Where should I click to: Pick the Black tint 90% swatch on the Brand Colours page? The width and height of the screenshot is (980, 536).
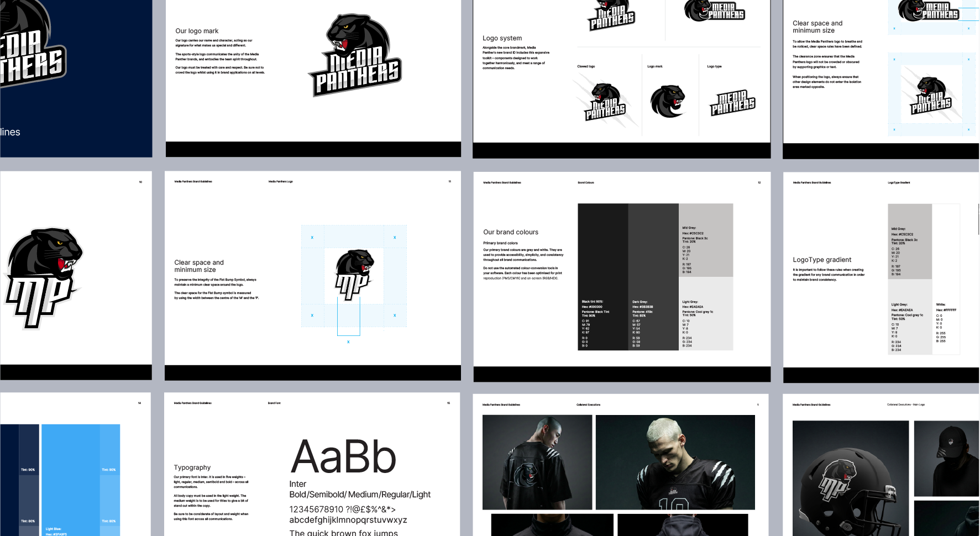603,277
